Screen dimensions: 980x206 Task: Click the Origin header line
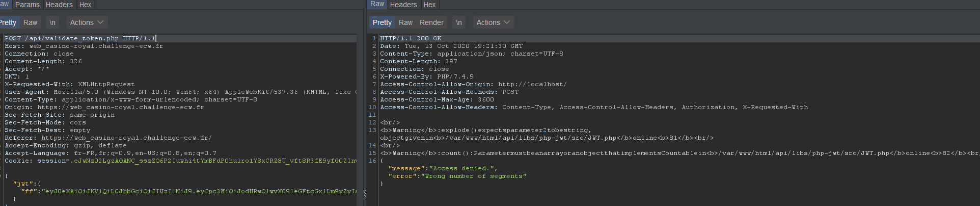point(104,107)
